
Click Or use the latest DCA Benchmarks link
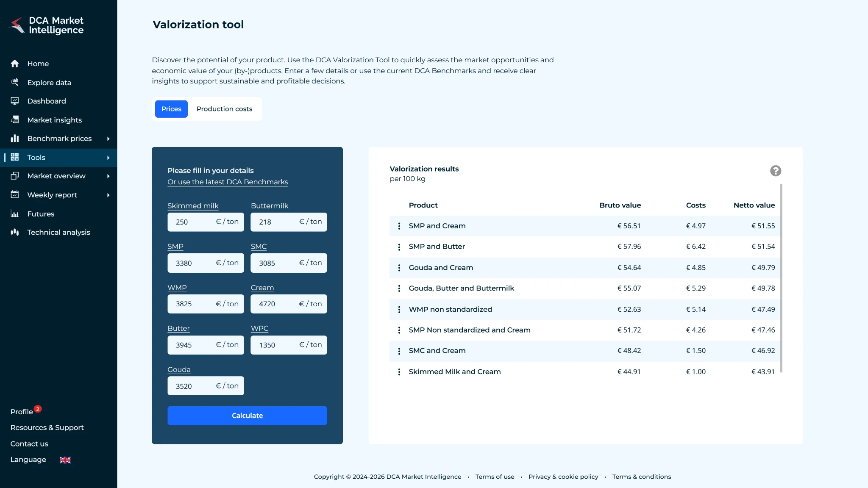point(228,182)
